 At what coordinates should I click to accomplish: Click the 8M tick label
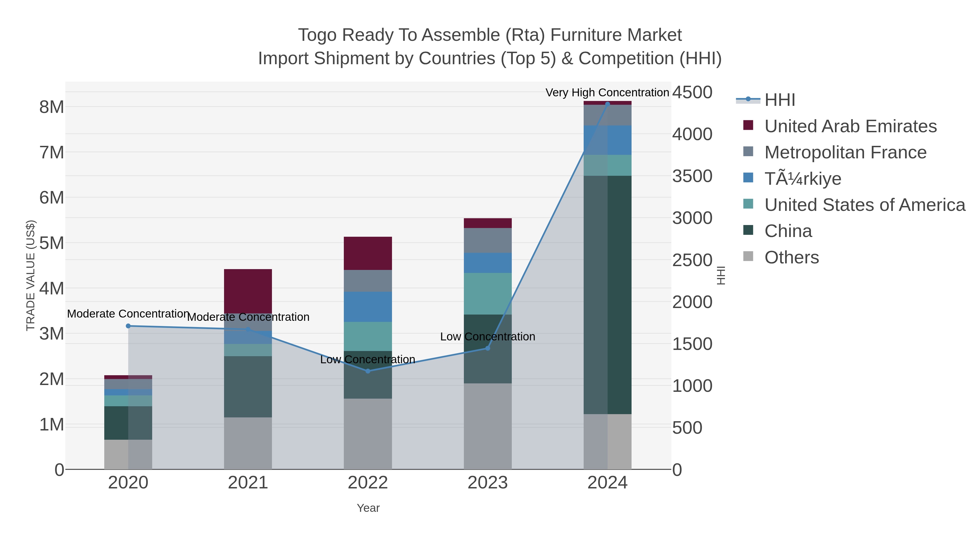coord(52,107)
